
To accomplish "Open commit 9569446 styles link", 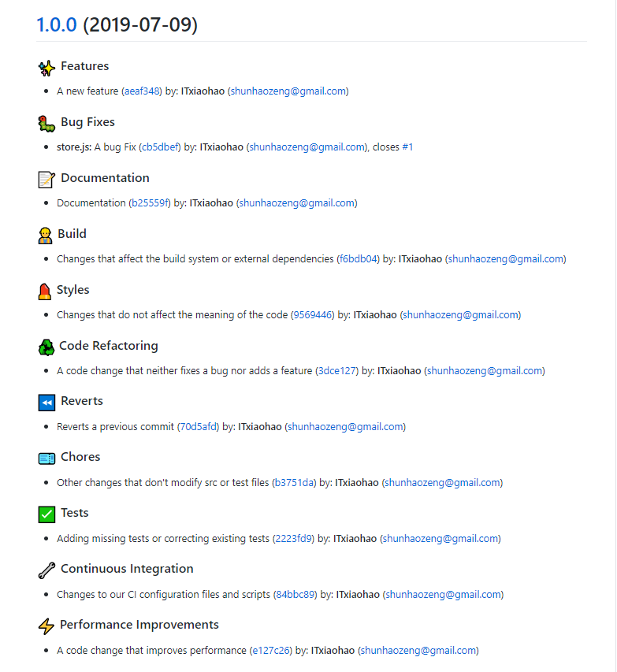I will 313,315.
